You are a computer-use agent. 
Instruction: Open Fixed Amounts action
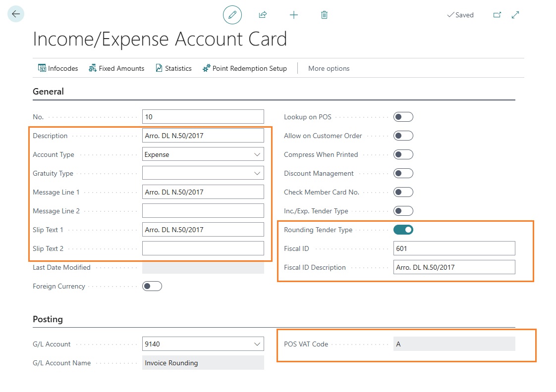tap(116, 68)
